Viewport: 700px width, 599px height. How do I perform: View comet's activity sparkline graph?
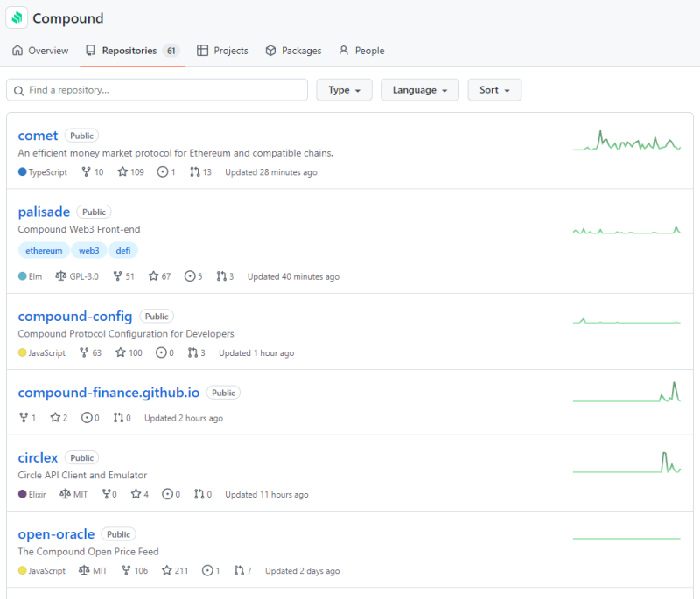pyautogui.click(x=626, y=141)
